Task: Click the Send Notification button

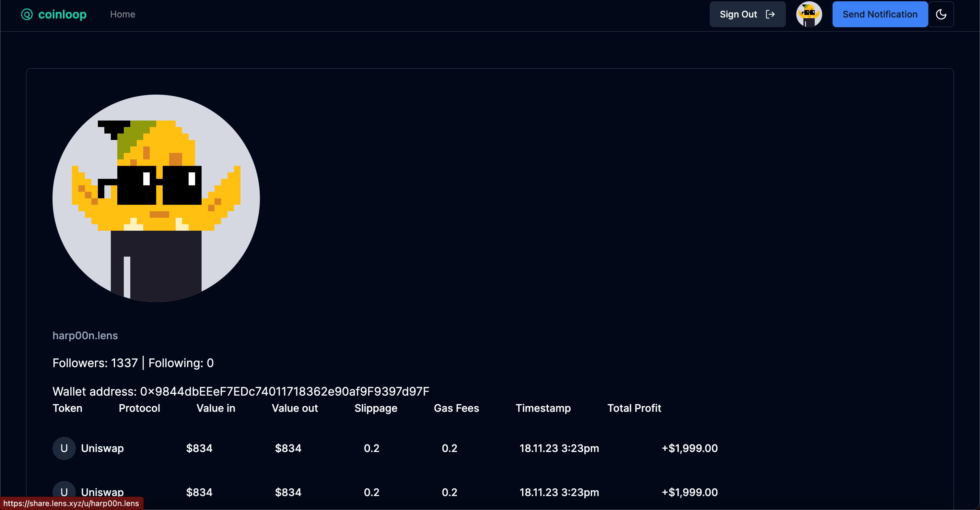Action: (x=880, y=15)
